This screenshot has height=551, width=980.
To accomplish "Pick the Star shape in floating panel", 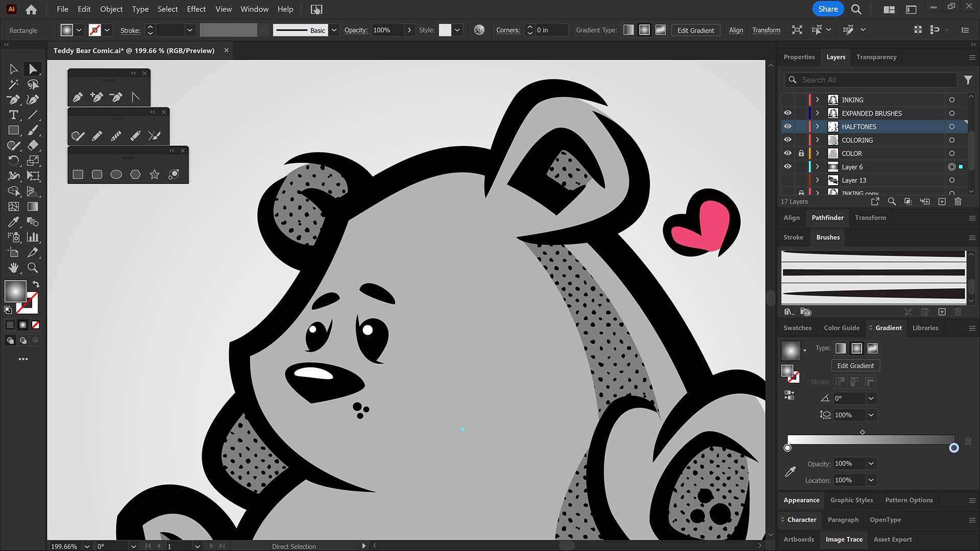I will pyautogui.click(x=154, y=174).
